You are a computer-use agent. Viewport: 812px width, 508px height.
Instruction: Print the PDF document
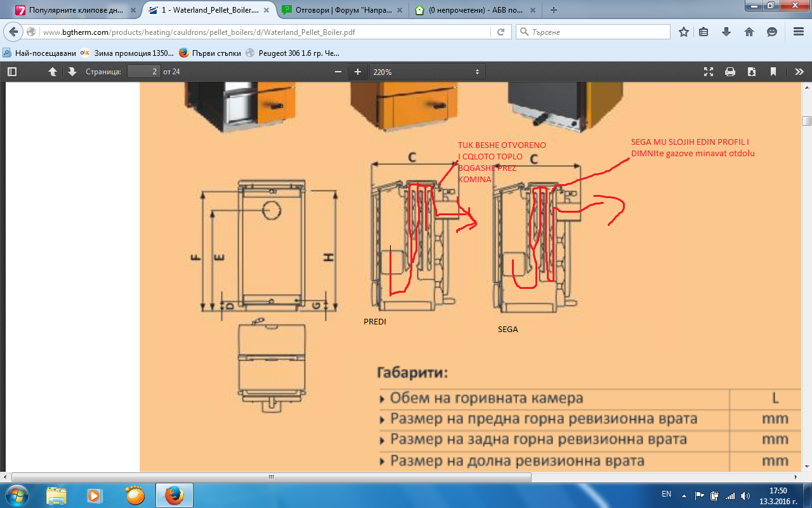tap(730, 72)
